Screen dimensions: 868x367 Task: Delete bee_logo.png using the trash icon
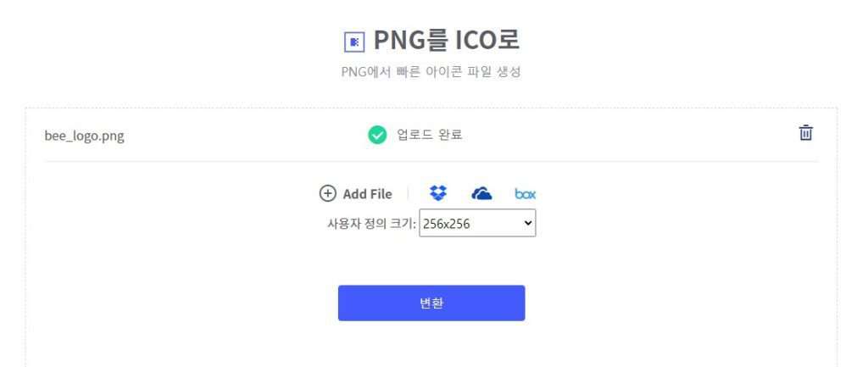pos(805,133)
